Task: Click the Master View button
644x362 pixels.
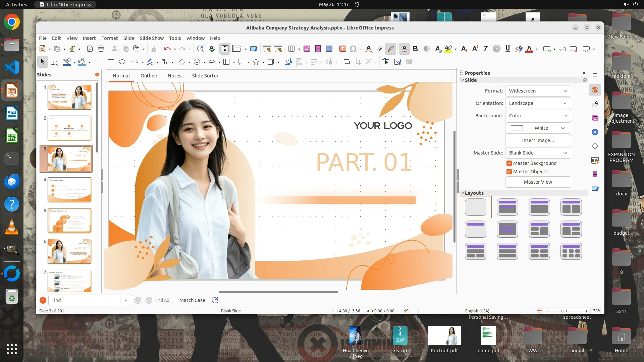Action: (x=538, y=182)
